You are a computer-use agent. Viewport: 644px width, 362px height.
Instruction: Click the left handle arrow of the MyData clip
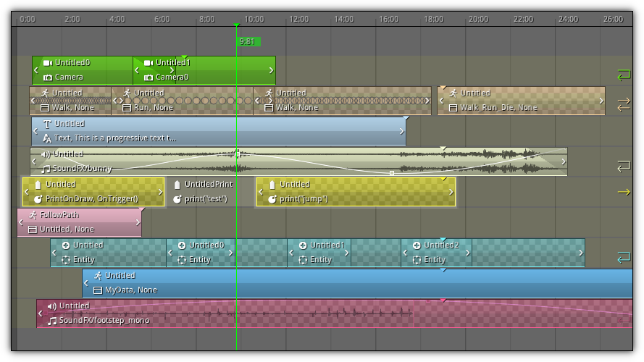click(85, 283)
